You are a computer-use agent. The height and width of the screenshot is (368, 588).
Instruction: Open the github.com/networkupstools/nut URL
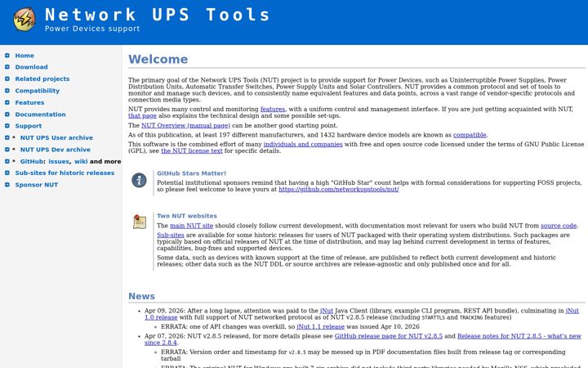point(339,189)
